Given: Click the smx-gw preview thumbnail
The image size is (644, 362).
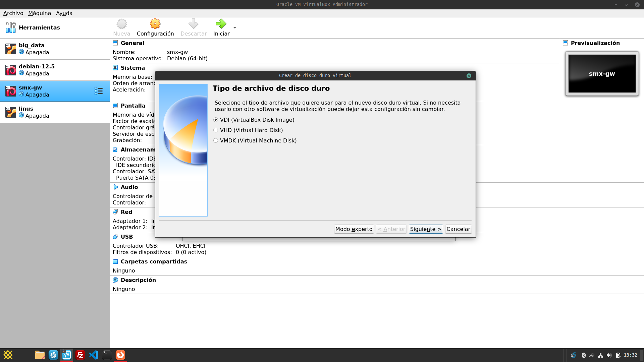Looking at the screenshot, I should pyautogui.click(x=602, y=74).
